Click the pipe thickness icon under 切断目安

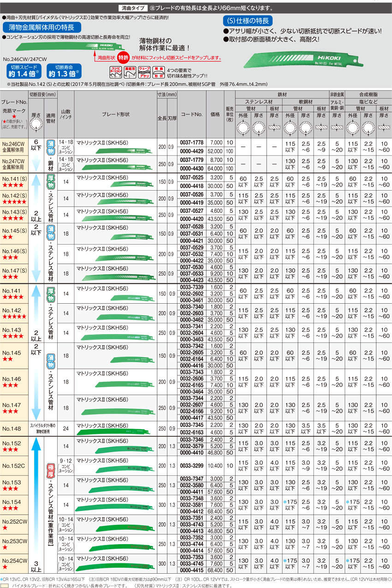(x=36, y=123)
